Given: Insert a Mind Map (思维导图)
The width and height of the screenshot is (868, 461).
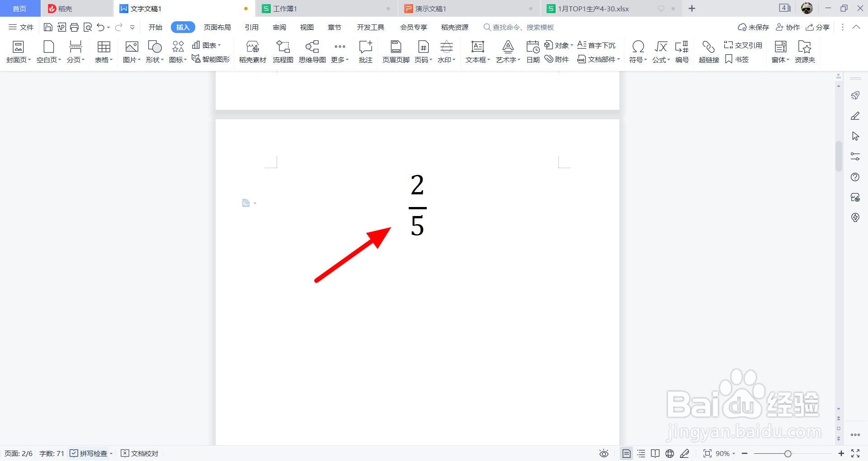Looking at the screenshot, I should click(312, 52).
